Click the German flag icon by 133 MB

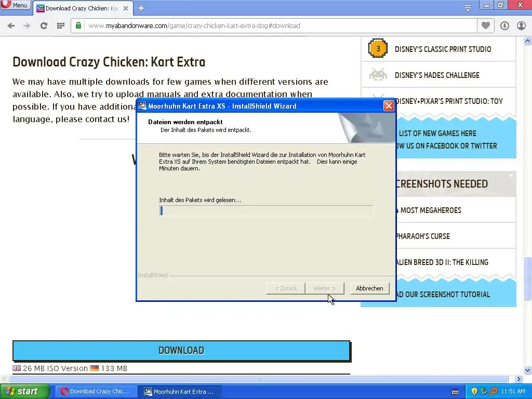pos(95,368)
